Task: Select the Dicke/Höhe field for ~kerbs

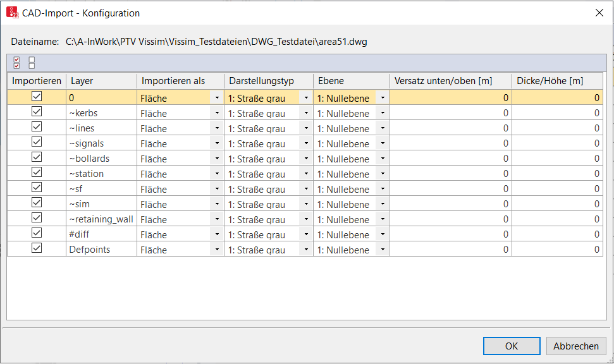Action: pyautogui.click(x=557, y=112)
